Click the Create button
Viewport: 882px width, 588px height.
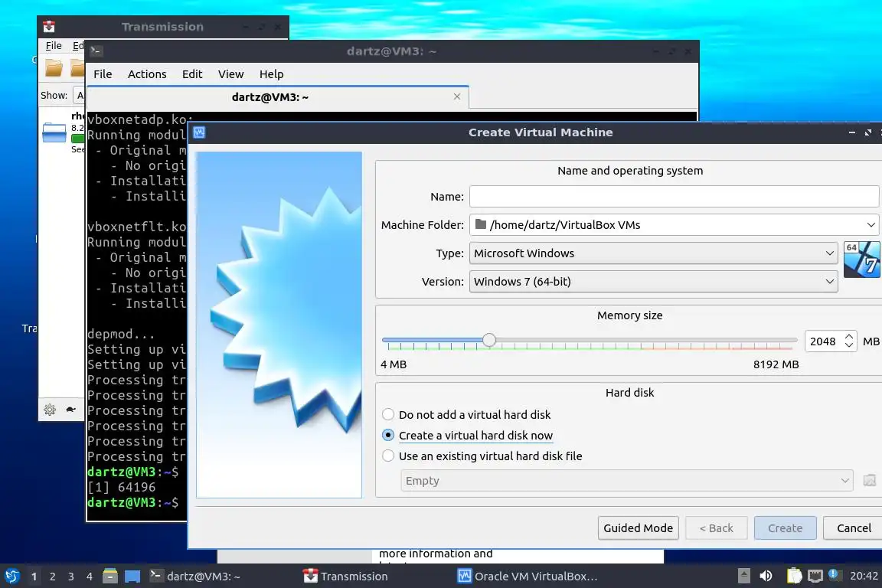785,528
